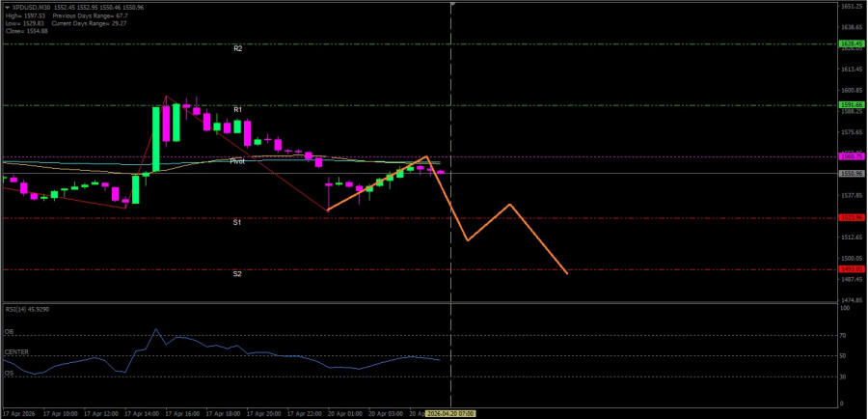This screenshot has height=419, width=868.
Task: Select the S1 support level label
Action: point(237,223)
